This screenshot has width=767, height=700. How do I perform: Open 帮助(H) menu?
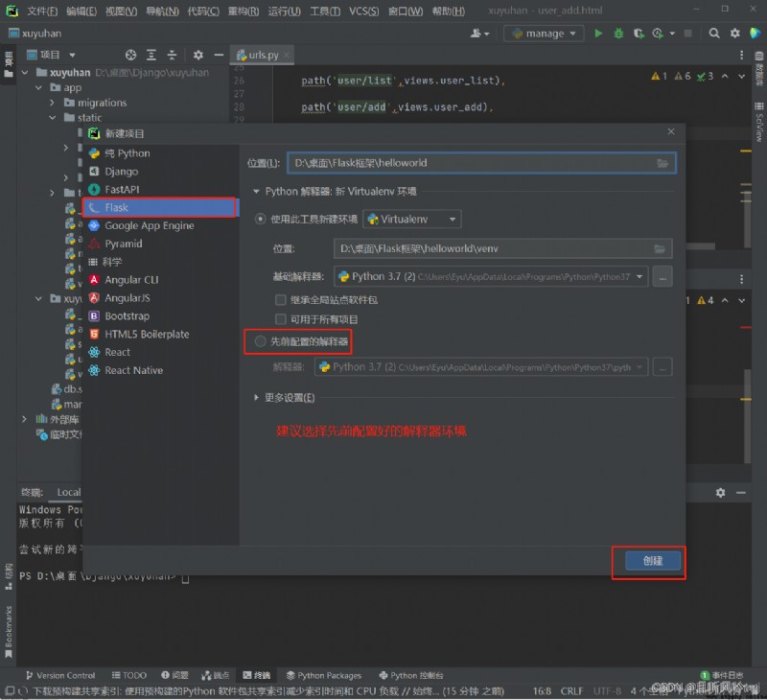coord(449,11)
